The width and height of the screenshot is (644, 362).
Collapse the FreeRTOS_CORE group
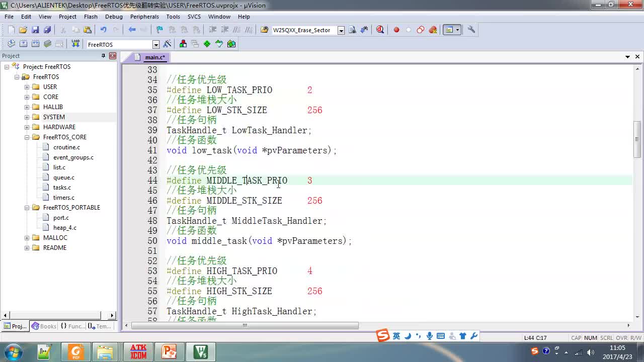(x=27, y=137)
